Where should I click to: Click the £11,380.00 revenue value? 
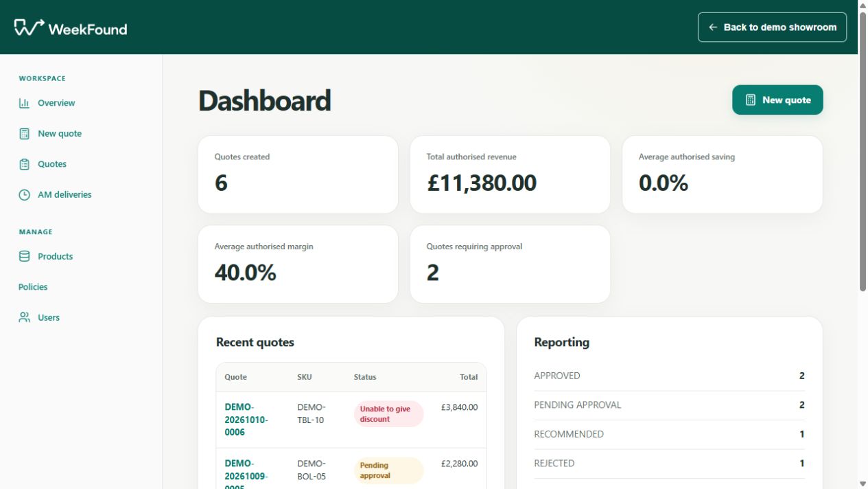482,183
